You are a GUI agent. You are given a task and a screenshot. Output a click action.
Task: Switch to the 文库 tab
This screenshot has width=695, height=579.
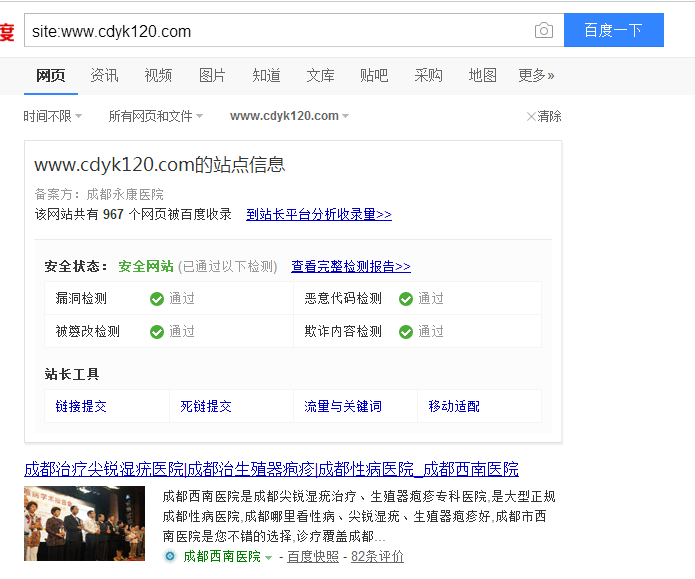click(320, 75)
